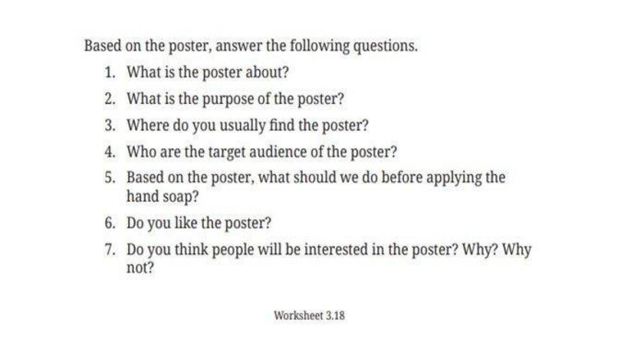Select the "Do you like the poster?" line
The image size is (644, 362).
pyautogui.click(x=199, y=223)
